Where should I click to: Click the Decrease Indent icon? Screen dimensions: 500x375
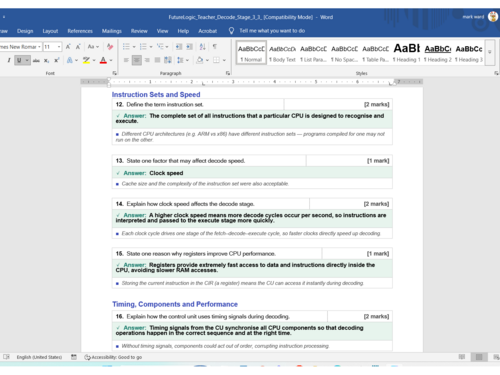click(x=179, y=47)
